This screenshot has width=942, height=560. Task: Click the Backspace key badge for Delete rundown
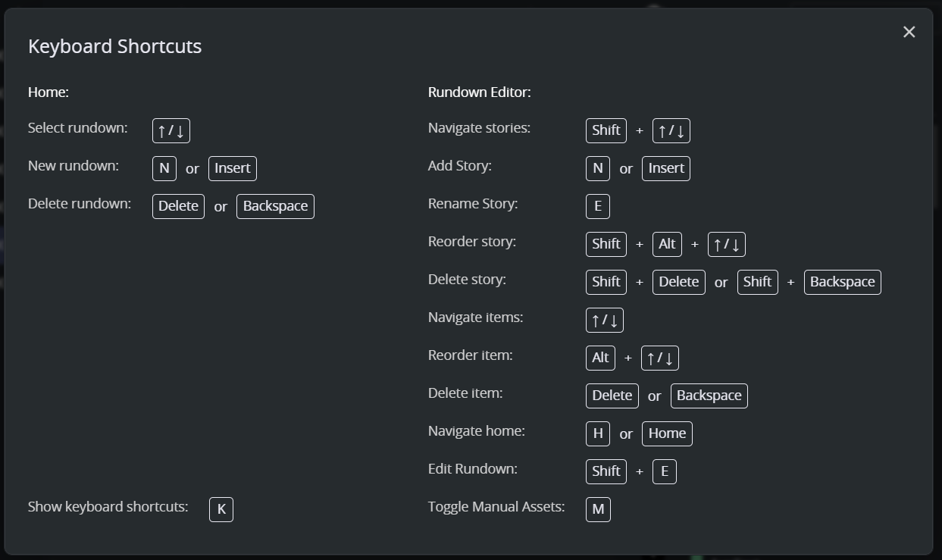[275, 206]
